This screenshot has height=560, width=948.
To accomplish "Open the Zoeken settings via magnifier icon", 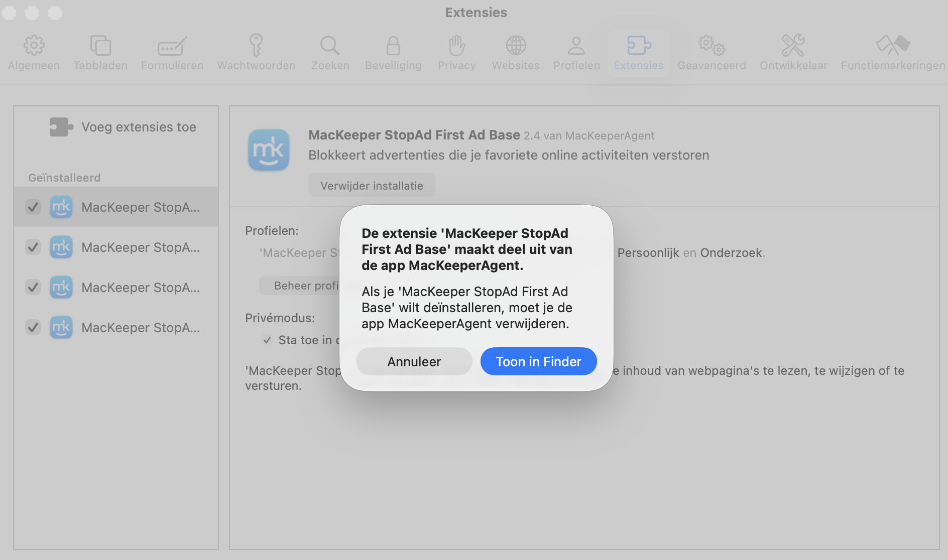I will (329, 45).
